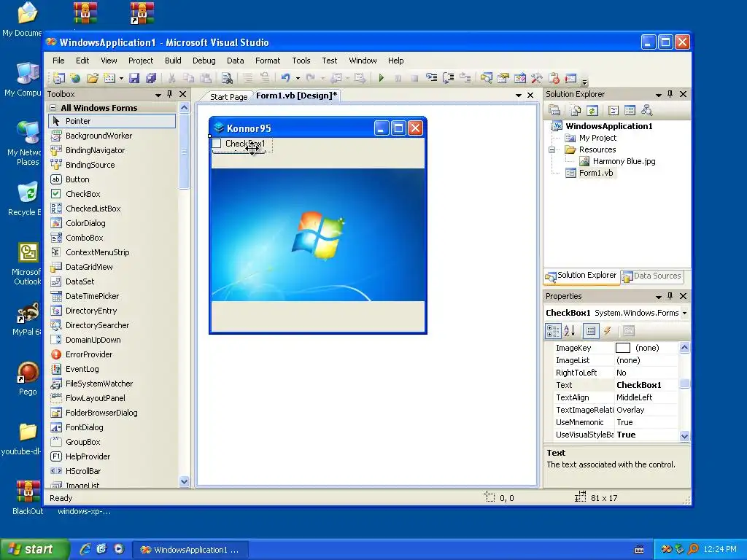Viewport: 747px width, 560px height.
Task: Open the Debug menu
Action: click(x=204, y=61)
